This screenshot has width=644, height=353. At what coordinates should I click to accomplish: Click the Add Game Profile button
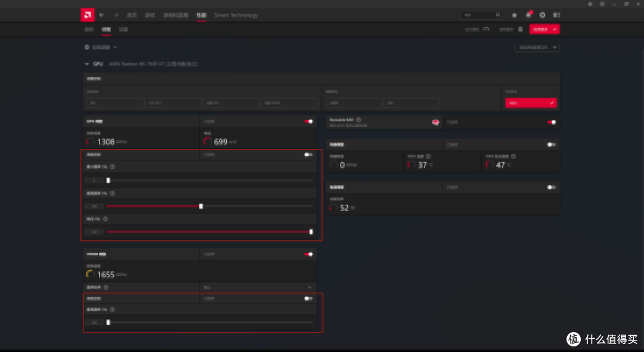(x=537, y=47)
